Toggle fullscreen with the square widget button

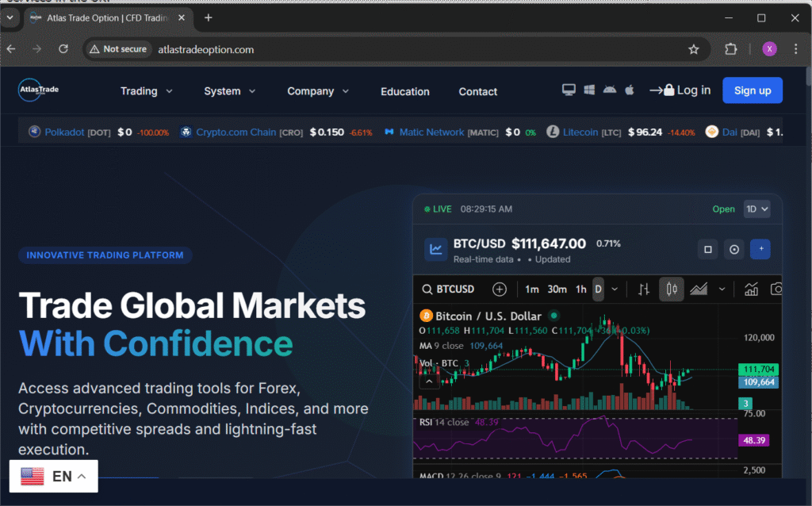click(x=707, y=249)
